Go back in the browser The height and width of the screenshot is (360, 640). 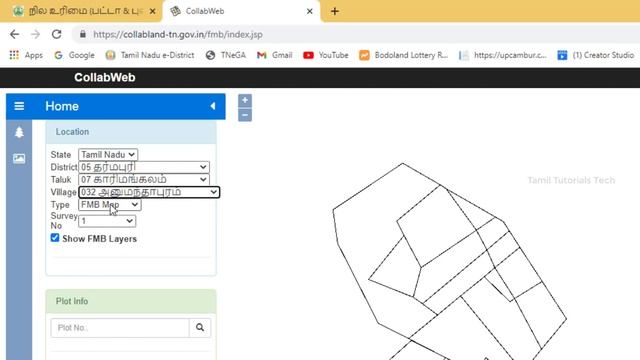[15, 34]
